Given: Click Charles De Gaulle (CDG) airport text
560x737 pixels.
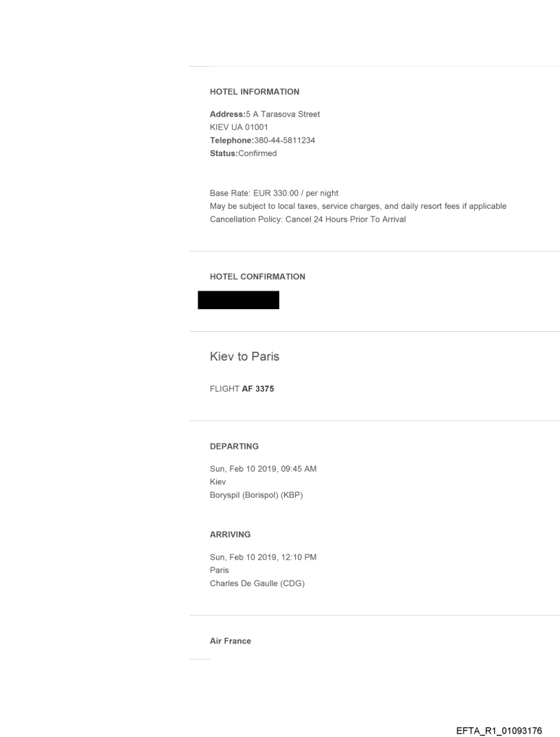Looking at the screenshot, I should 257,582.
